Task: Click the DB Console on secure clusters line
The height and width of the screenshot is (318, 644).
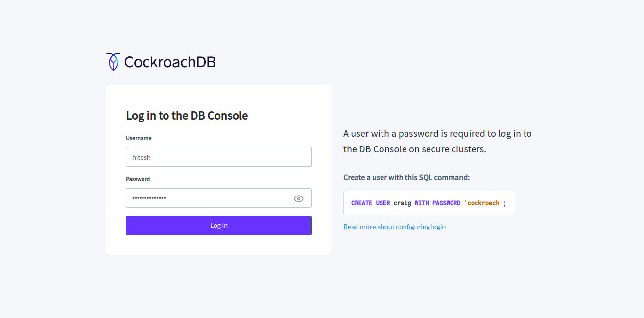Action: coord(414,149)
